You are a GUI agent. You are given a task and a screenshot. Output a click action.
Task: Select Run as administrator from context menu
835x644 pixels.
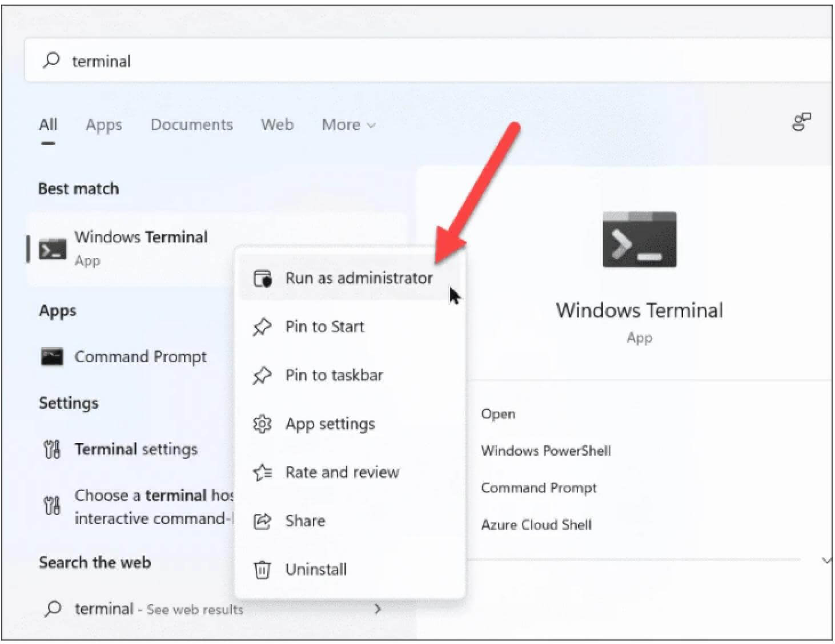(358, 279)
